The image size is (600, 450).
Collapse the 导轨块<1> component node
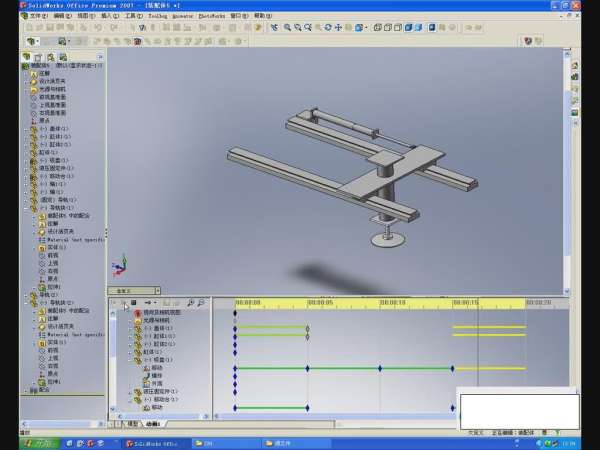[26, 208]
